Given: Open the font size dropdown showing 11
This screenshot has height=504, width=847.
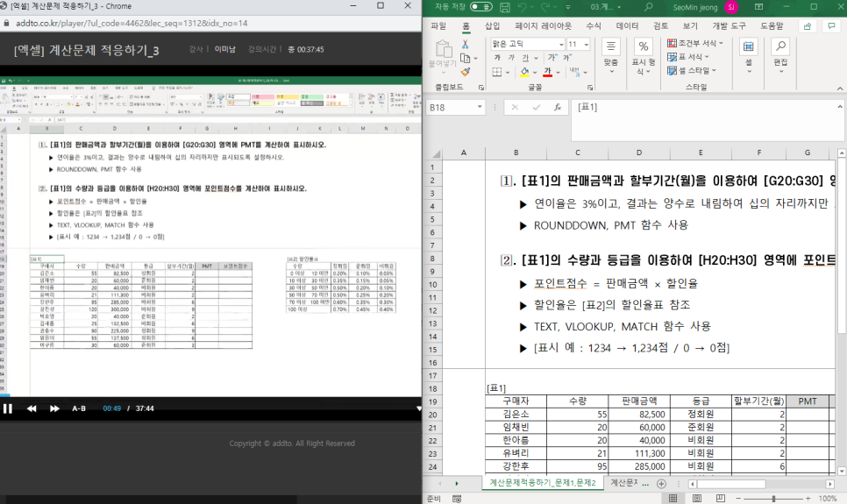Looking at the screenshot, I should point(586,45).
